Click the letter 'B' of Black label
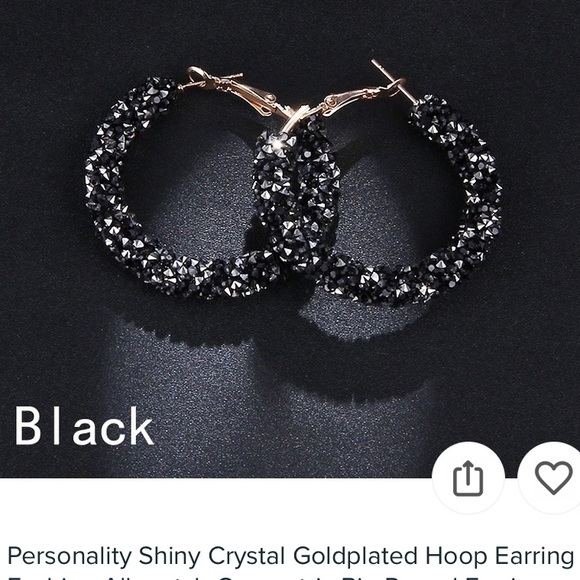 [27, 427]
